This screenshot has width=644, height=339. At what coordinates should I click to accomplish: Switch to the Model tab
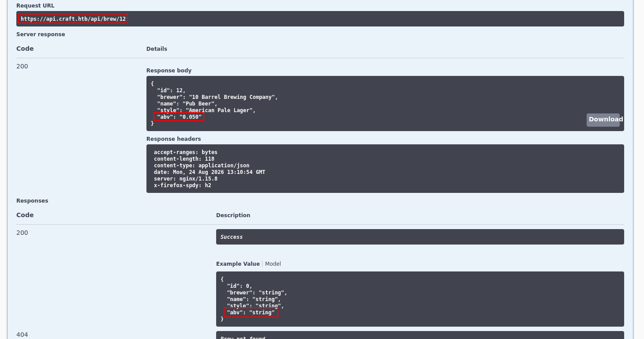273,264
